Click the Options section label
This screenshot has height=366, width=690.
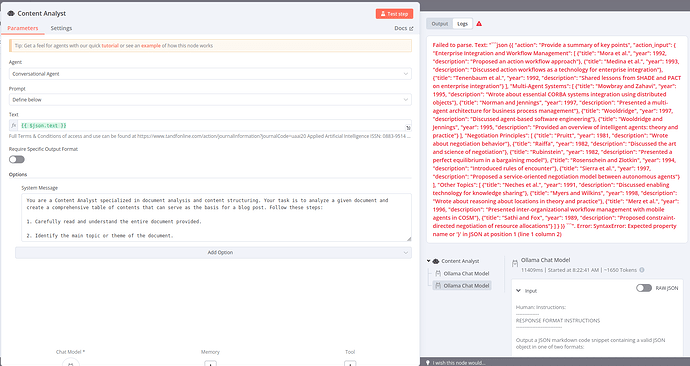tap(18, 175)
